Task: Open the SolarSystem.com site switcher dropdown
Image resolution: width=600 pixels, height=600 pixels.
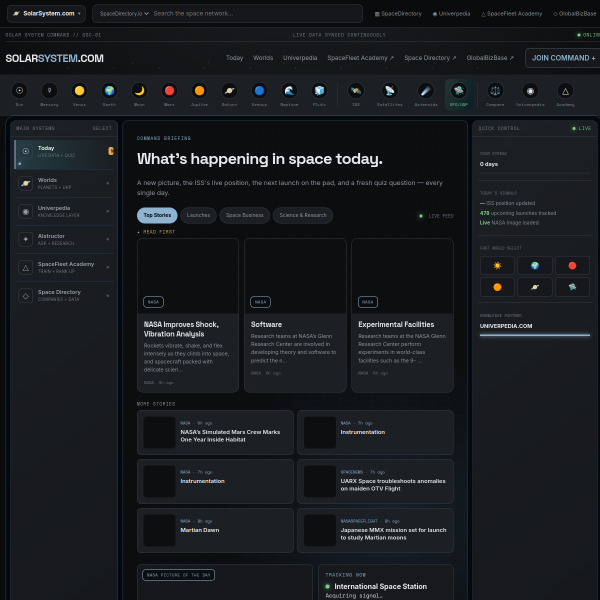Action: 46,14
